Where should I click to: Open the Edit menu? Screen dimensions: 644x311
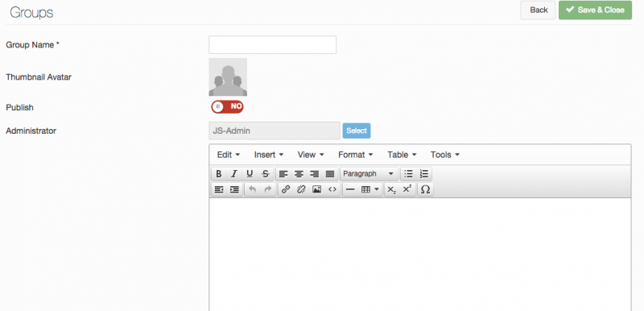[x=229, y=155]
